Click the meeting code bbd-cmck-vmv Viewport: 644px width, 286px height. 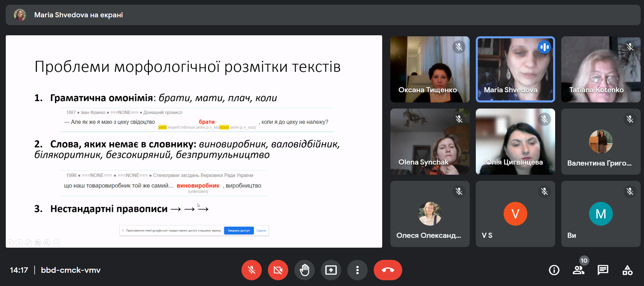pos(71,270)
